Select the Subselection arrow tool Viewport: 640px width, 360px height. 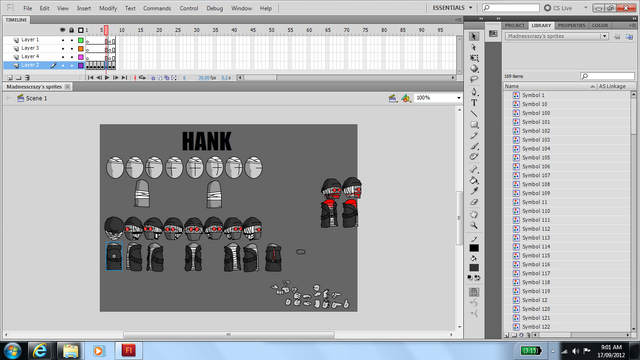tap(474, 47)
